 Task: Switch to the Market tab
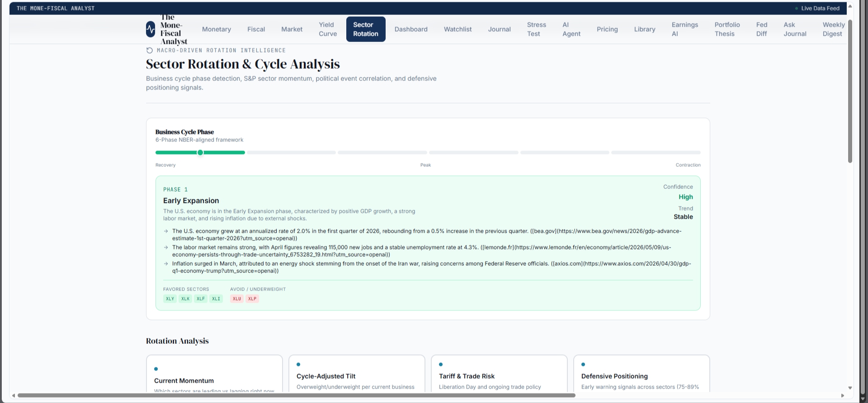pyautogui.click(x=292, y=29)
